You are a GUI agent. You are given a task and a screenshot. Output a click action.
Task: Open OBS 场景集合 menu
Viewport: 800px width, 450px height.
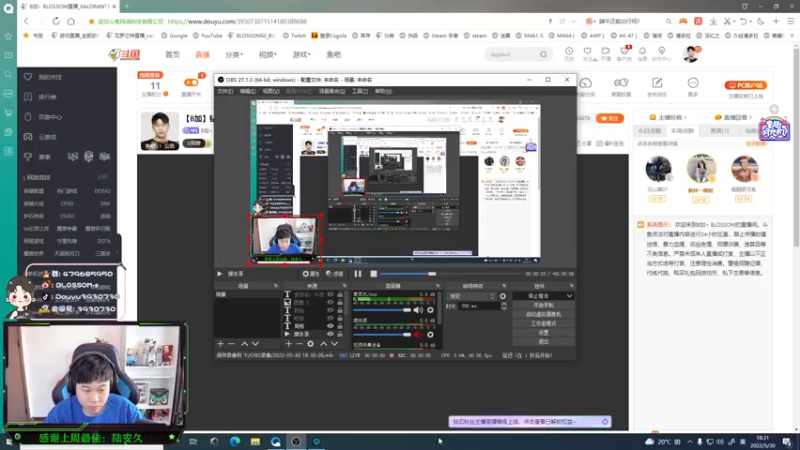click(x=332, y=91)
